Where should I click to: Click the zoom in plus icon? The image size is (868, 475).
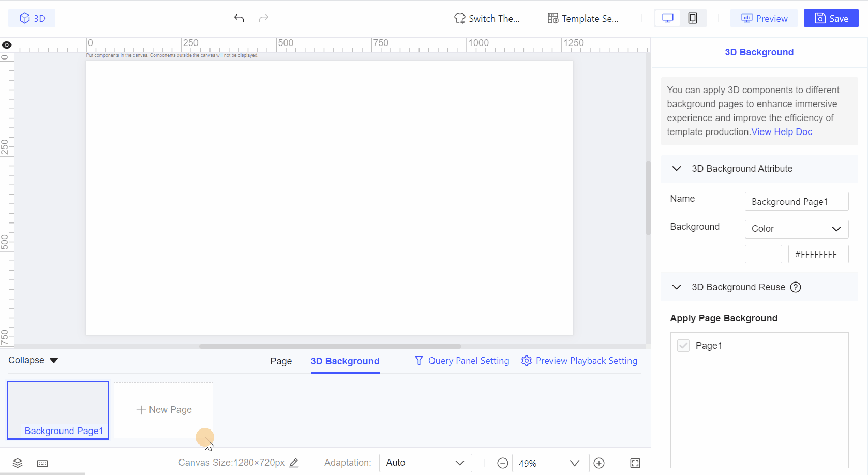coord(599,463)
